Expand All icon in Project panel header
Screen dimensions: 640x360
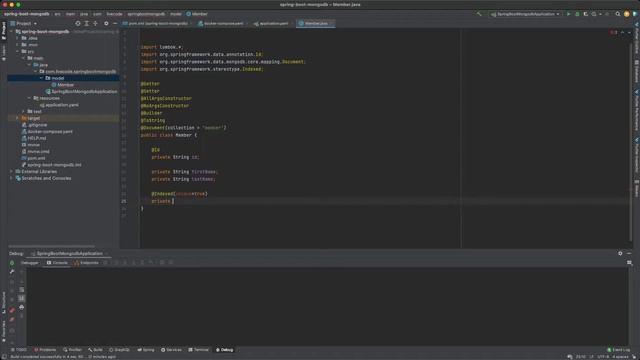point(87,24)
